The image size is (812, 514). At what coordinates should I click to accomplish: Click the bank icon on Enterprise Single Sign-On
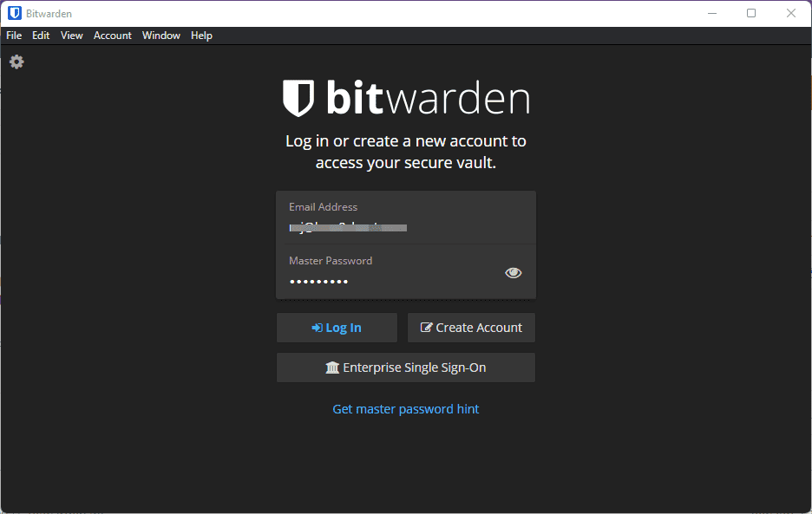tap(333, 368)
